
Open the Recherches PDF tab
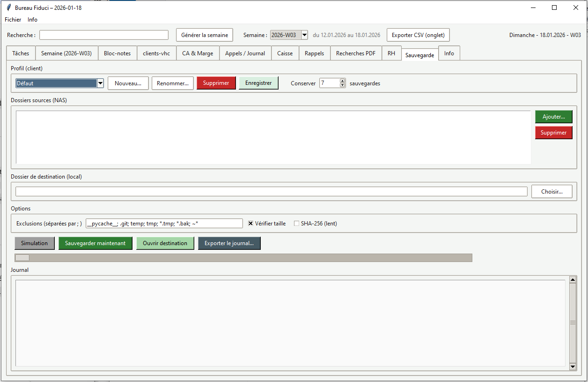coord(356,53)
